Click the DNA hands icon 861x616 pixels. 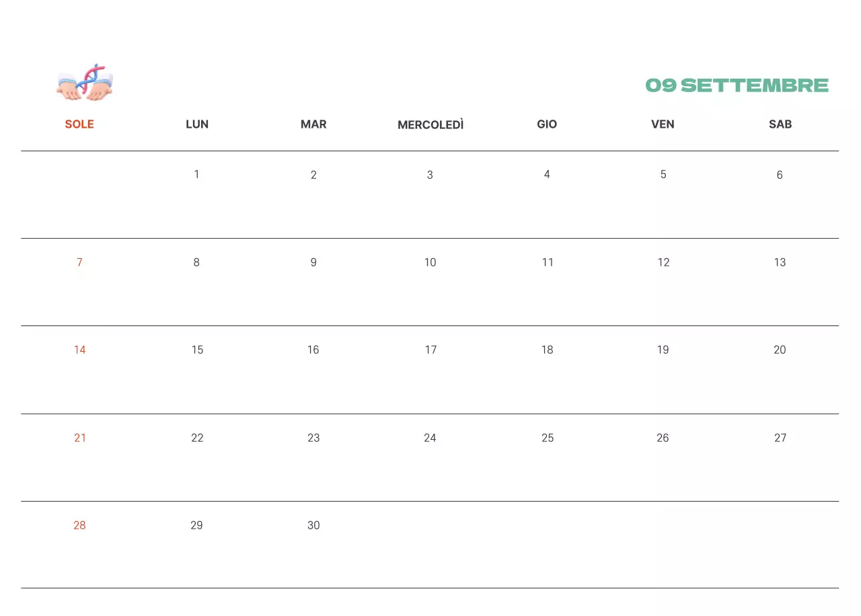coord(85,83)
